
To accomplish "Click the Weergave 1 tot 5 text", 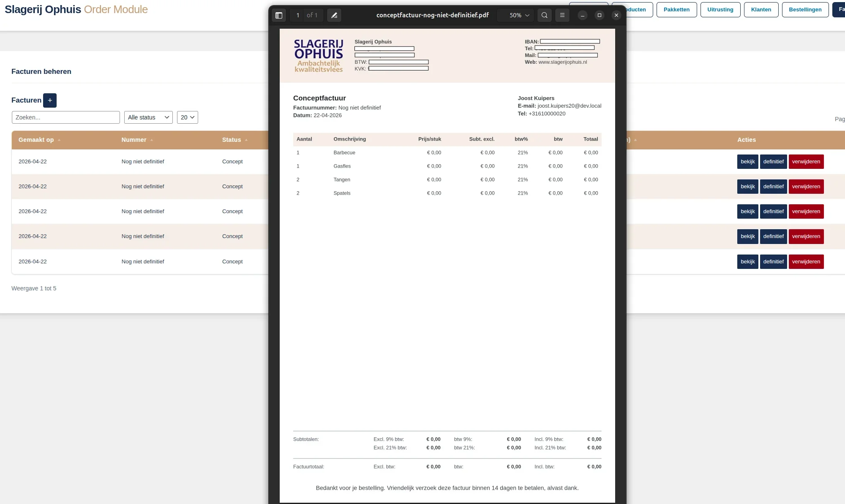I will click(34, 288).
